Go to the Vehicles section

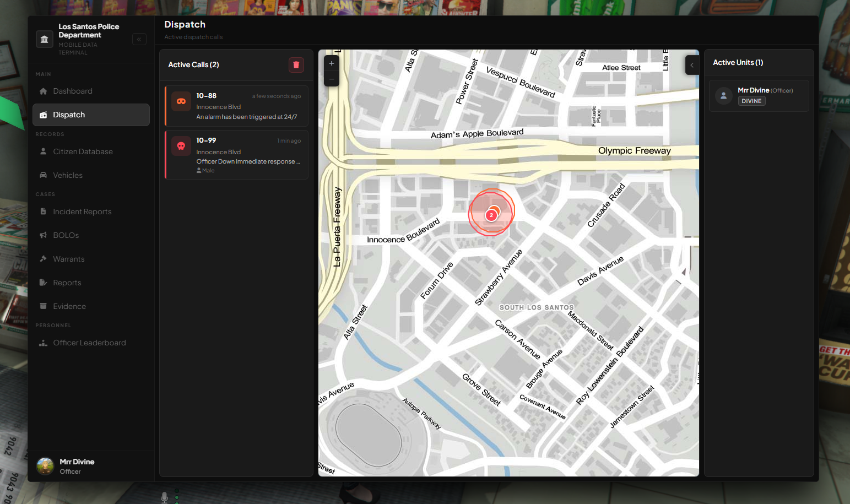[x=91, y=175]
